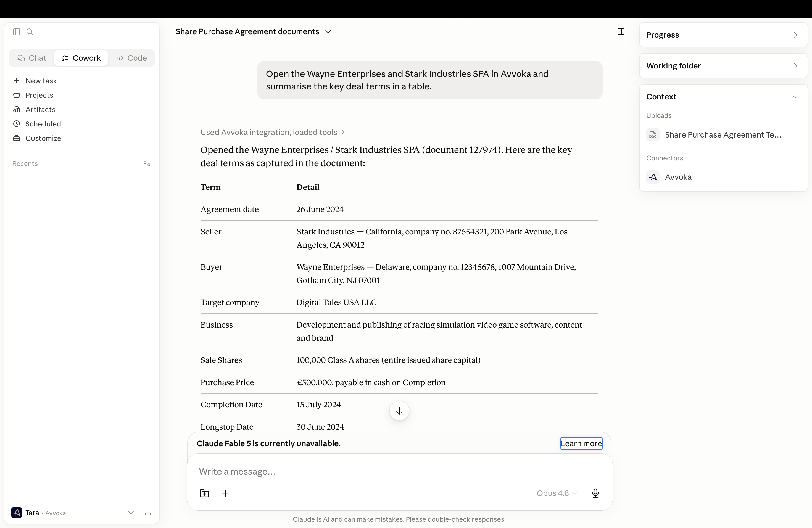Select the '£500,000, payable in cash' cell

[371, 383]
